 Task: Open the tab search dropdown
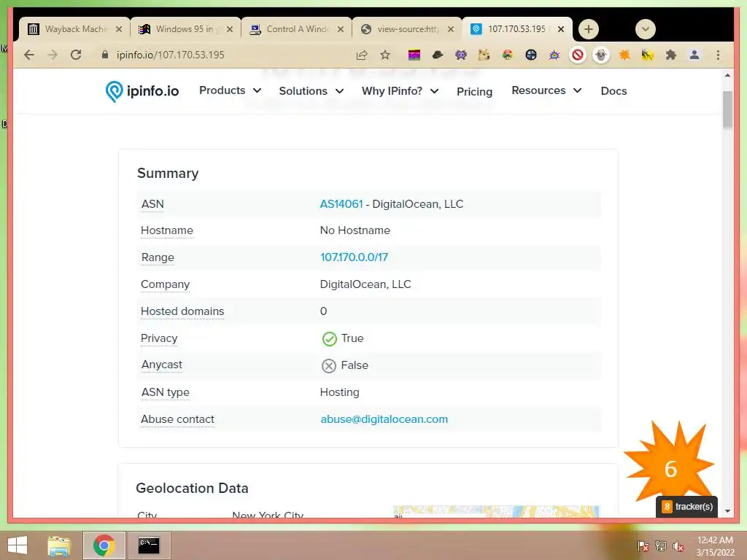[x=645, y=29]
